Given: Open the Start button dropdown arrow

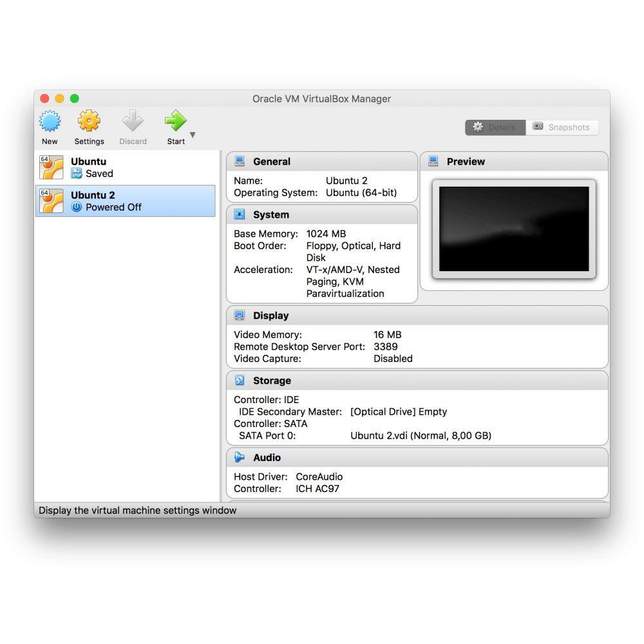Looking at the screenshot, I should 193,135.
